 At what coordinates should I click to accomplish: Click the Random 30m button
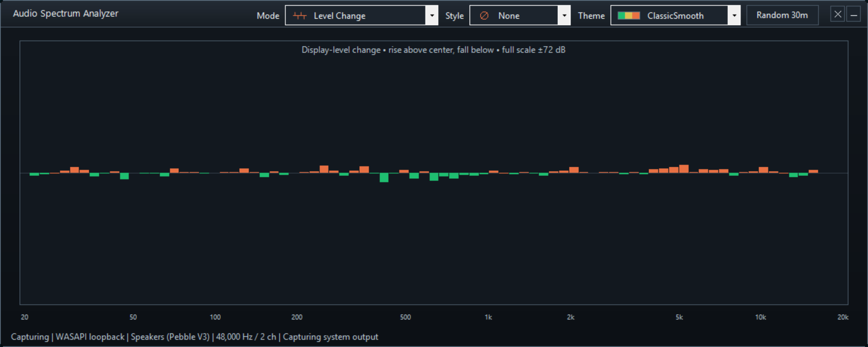(x=782, y=15)
